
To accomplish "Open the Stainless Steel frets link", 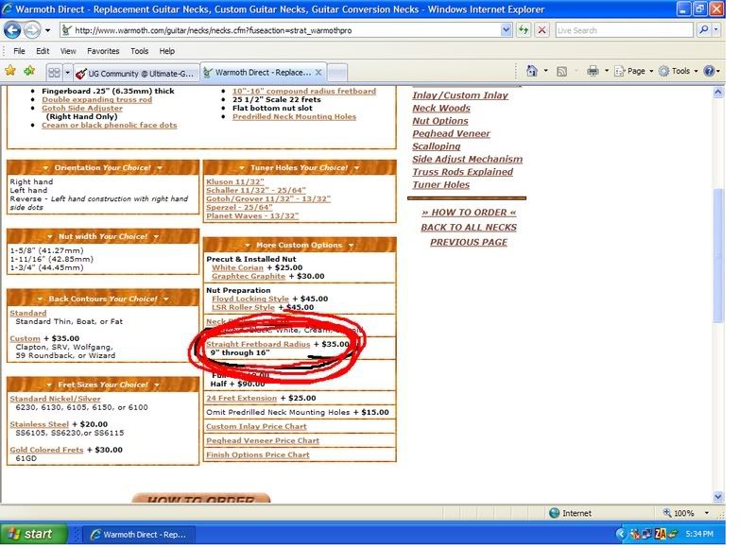I will tap(40, 424).
